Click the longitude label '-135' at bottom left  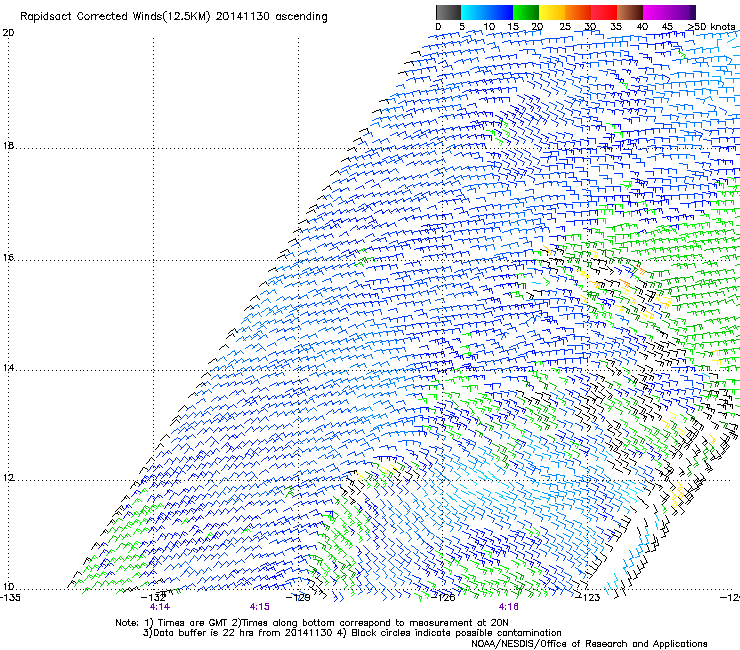[10, 598]
